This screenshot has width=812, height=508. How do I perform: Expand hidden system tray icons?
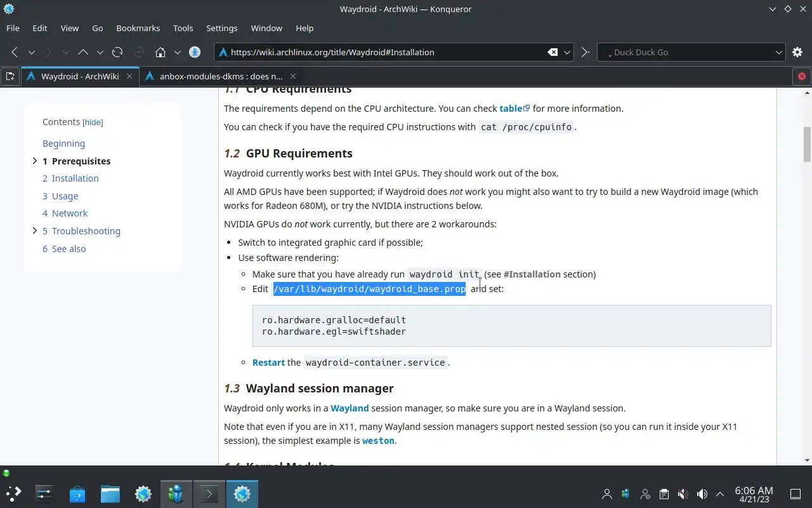coord(720,494)
